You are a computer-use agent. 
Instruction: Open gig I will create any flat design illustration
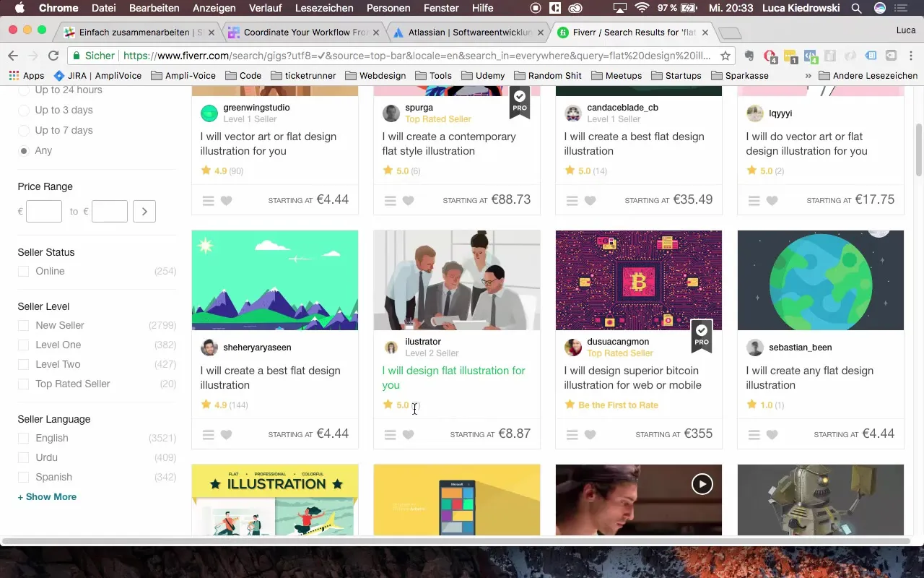tap(809, 378)
